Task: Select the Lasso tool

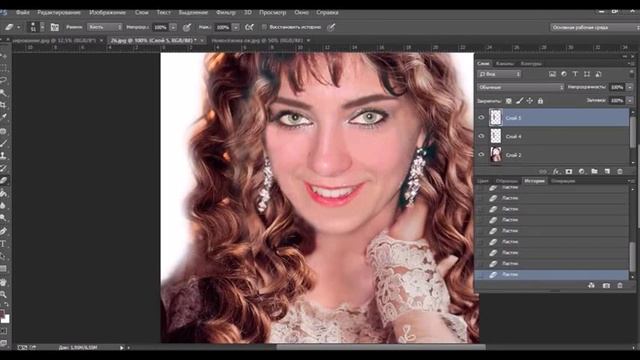Action: pos(3,80)
